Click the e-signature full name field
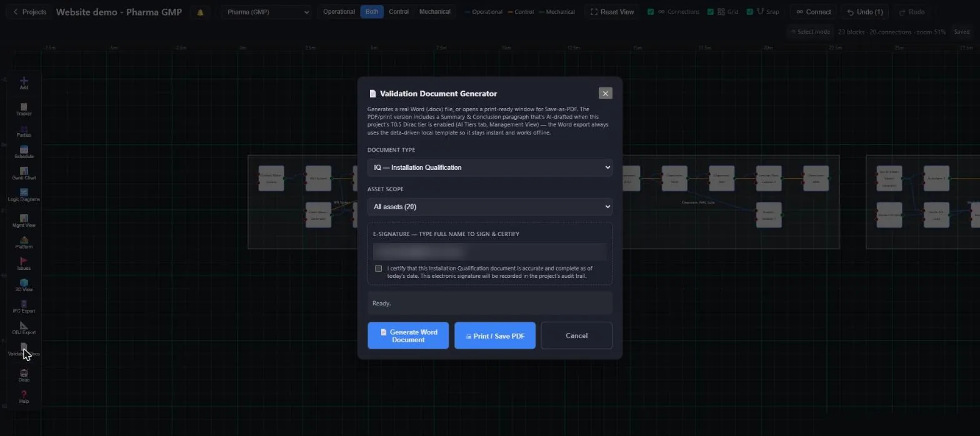This screenshot has width=980, height=436. click(x=489, y=252)
